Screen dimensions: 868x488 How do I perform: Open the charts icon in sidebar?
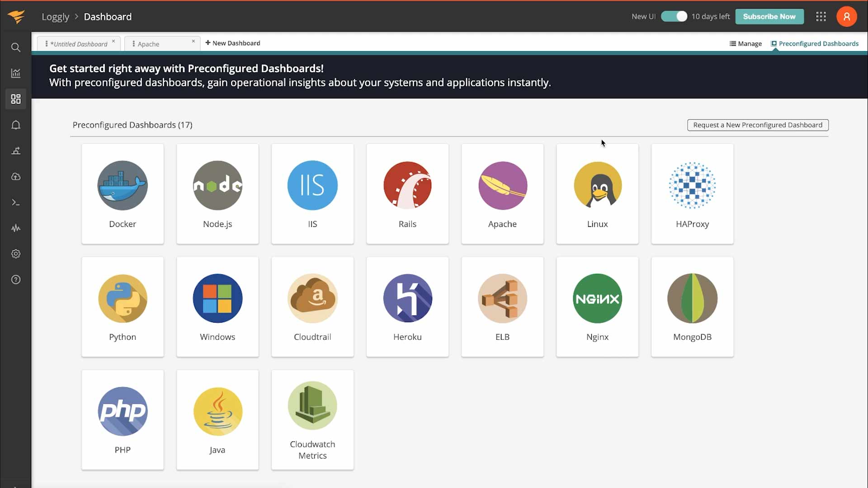coord(16,73)
